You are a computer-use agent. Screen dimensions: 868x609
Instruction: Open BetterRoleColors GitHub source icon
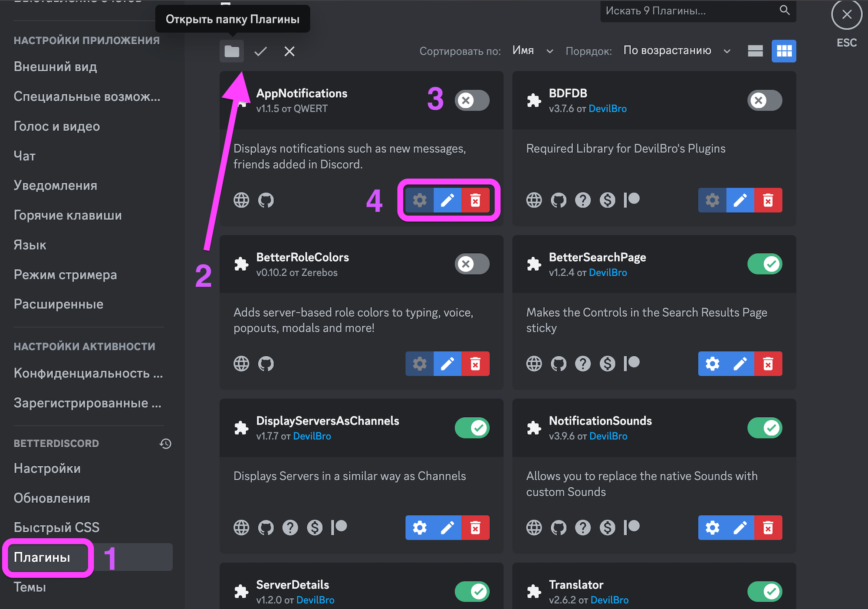pos(266,363)
